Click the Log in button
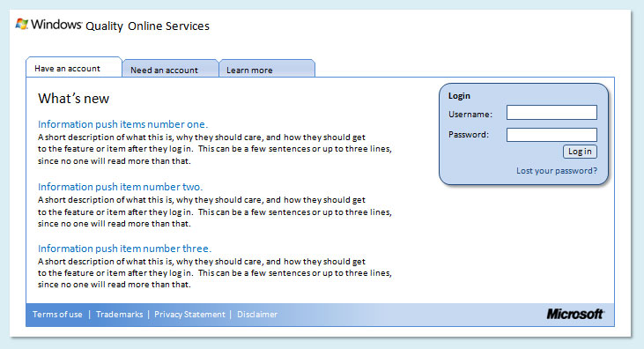This screenshot has width=644, height=349. coord(580,152)
